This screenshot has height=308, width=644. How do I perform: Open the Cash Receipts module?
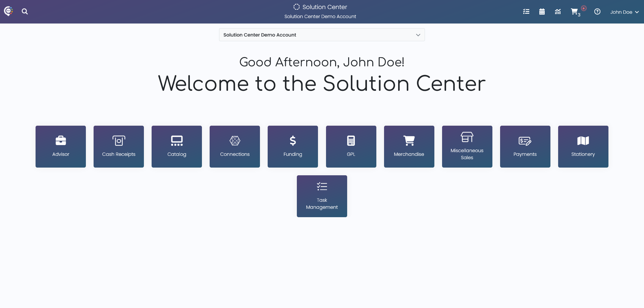(x=118, y=146)
